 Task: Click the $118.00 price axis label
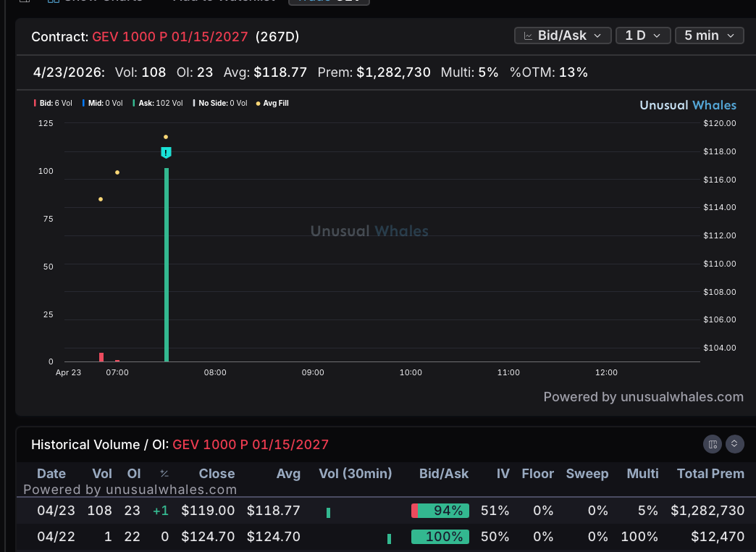click(720, 151)
